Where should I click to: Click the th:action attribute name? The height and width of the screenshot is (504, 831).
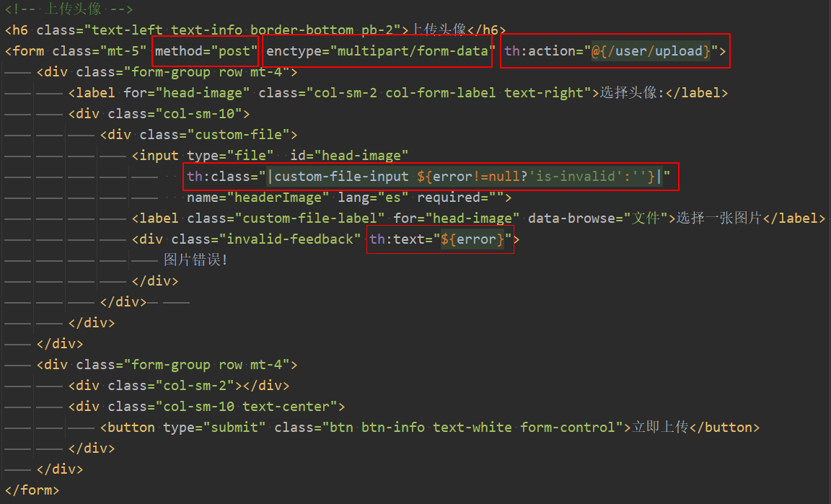click(540, 51)
